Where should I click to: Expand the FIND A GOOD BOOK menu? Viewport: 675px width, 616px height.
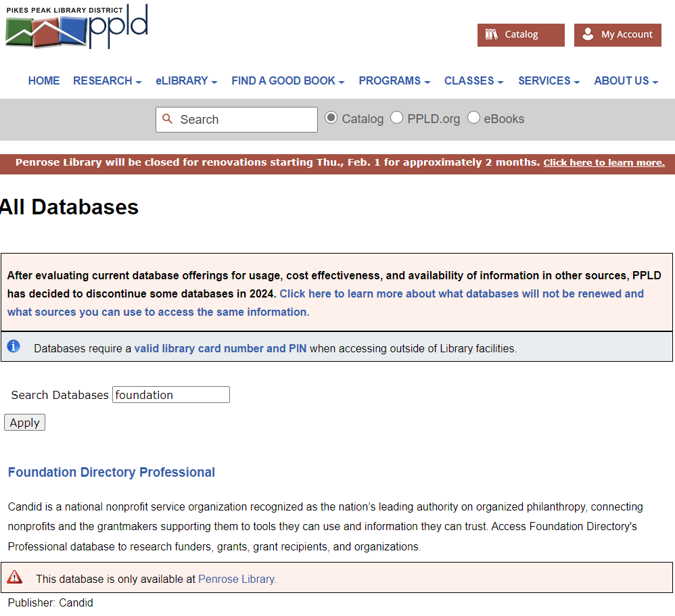(287, 80)
